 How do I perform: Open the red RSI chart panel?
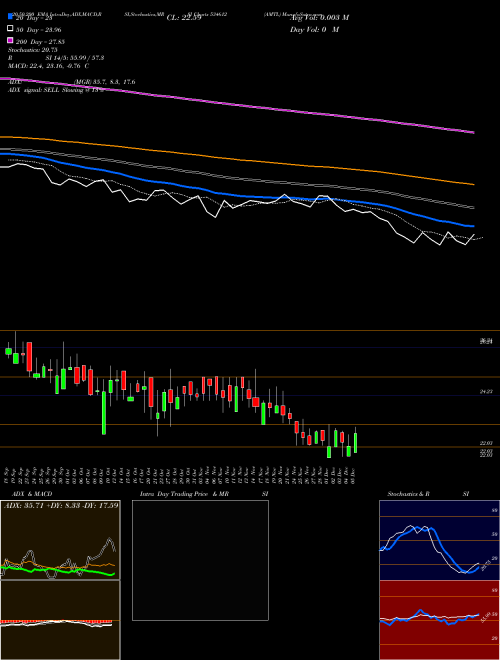point(439,620)
